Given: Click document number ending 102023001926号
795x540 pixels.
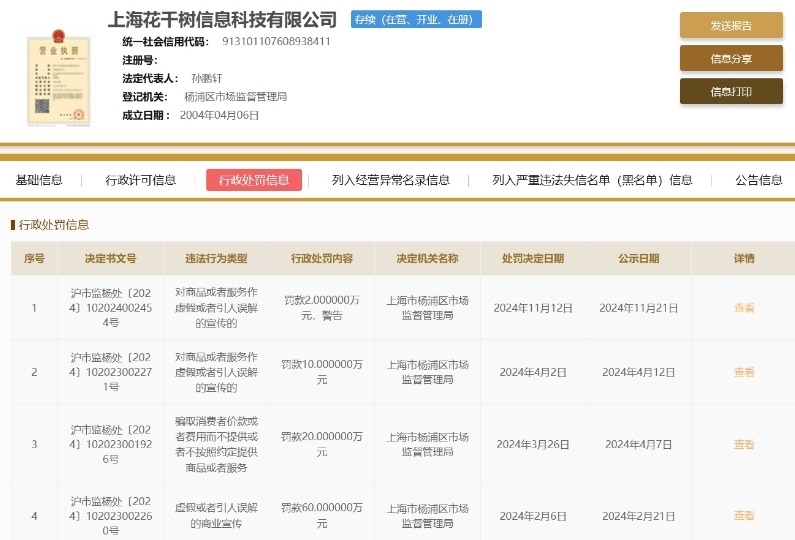Looking at the screenshot, I should click(111, 444).
